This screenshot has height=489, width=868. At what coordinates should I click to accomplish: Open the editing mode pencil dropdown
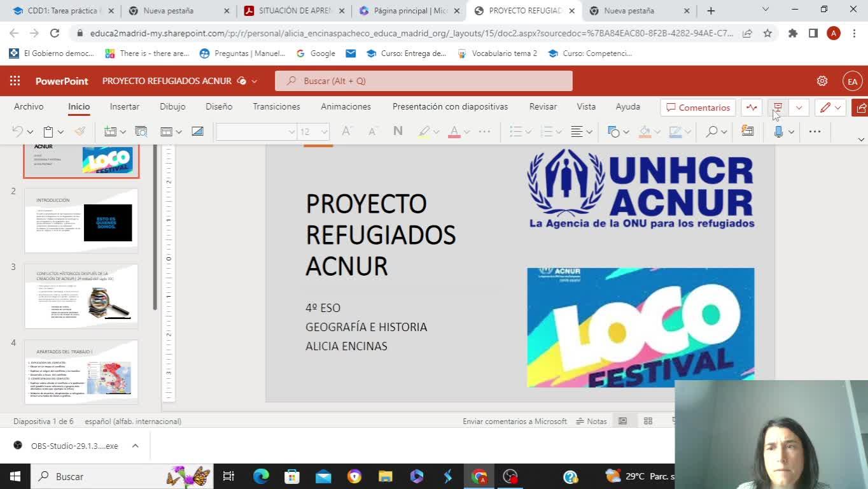(x=831, y=108)
